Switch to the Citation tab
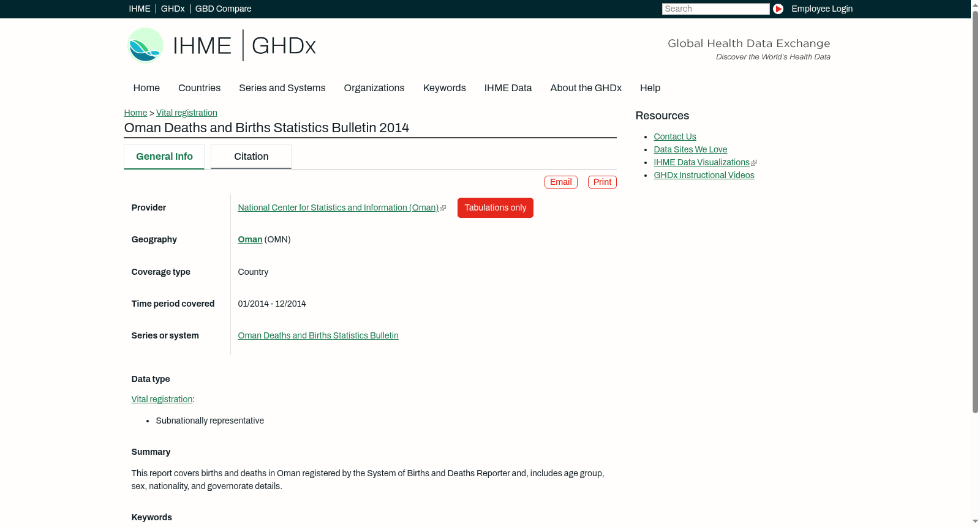The width and height of the screenshot is (980, 527). (251, 157)
